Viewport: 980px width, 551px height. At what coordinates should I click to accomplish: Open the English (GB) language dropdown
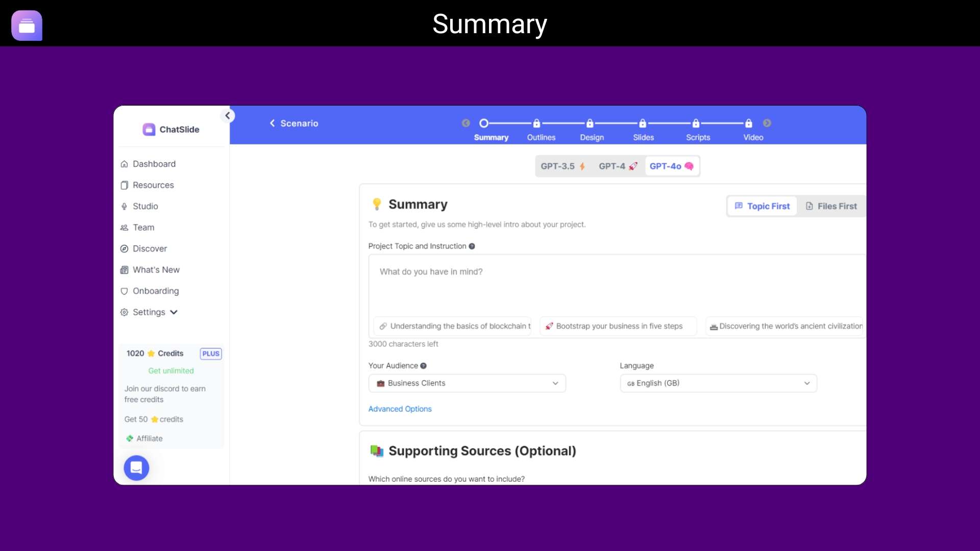718,383
